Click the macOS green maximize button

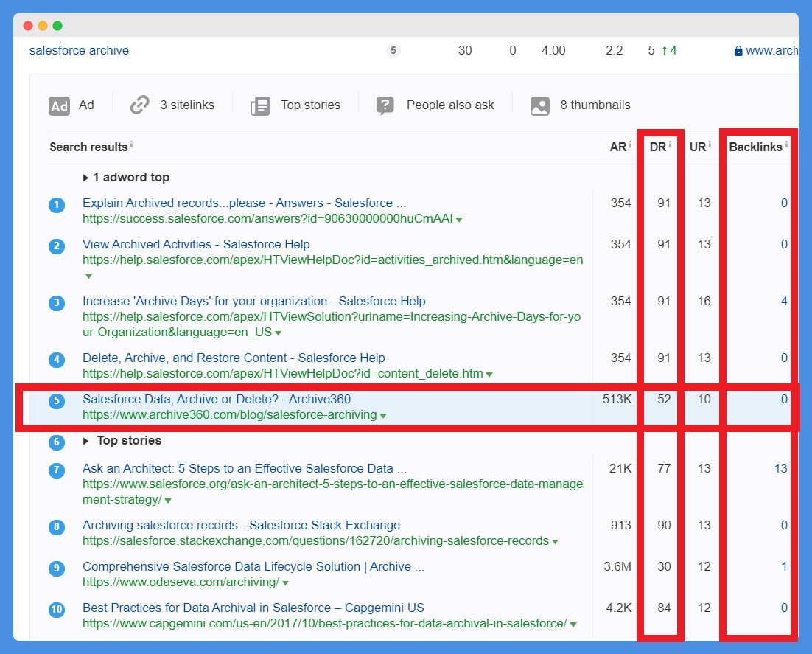57,26
